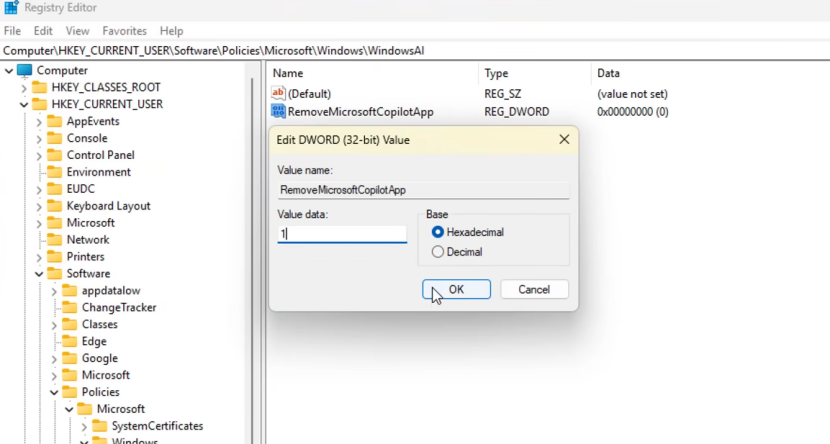830x444 pixels.
Task: Confirm the DWORD edit with OK
Action: tap(456, 289)
